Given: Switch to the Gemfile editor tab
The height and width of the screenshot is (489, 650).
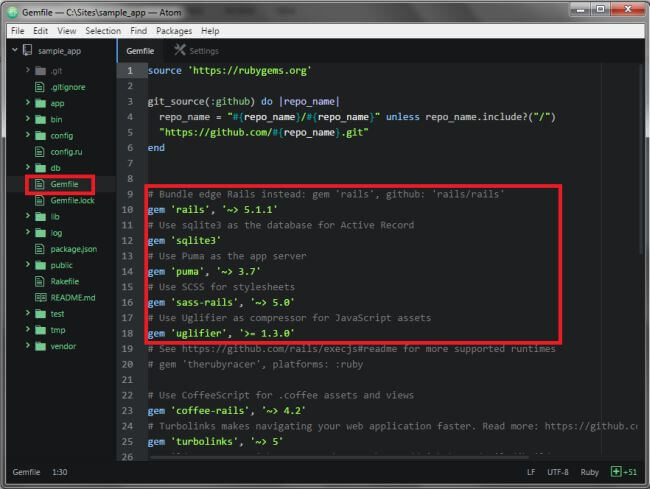Looking at the screenshot, I should 141,51.
